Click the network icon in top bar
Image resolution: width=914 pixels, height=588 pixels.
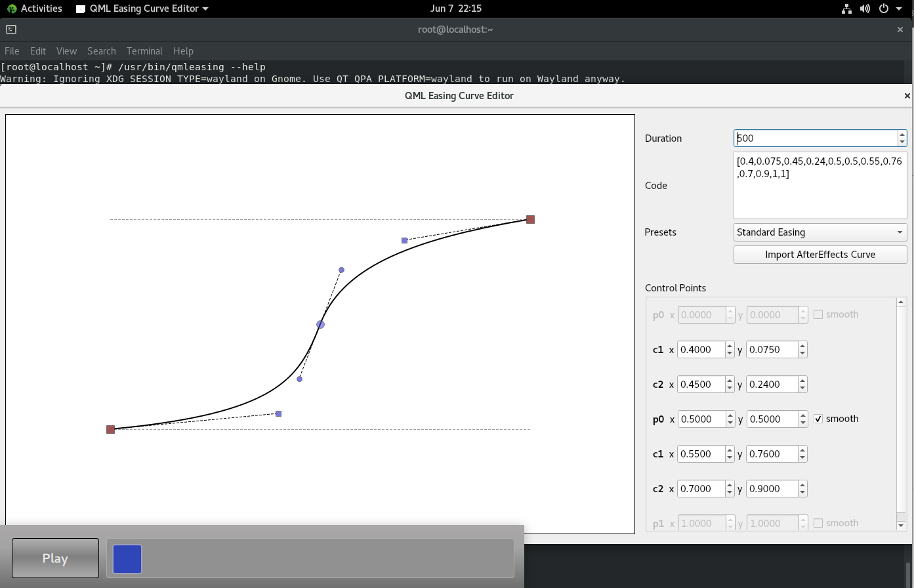pyautogui.click(x=846, y=9)
